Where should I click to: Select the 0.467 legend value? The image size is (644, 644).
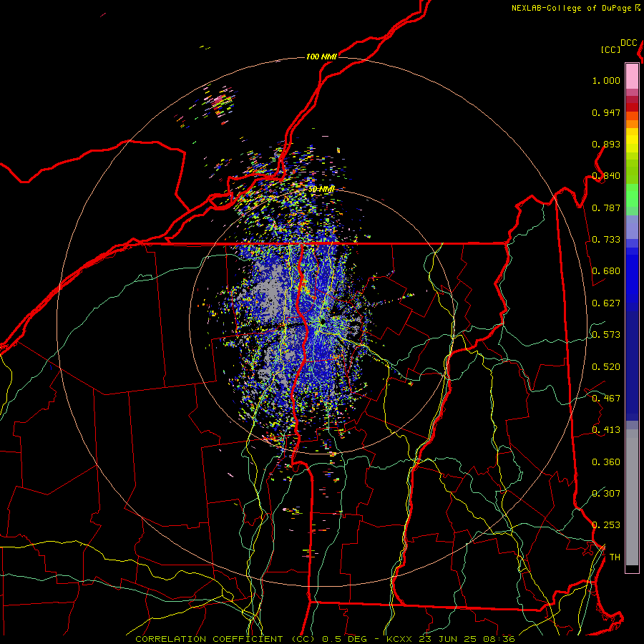606,399
